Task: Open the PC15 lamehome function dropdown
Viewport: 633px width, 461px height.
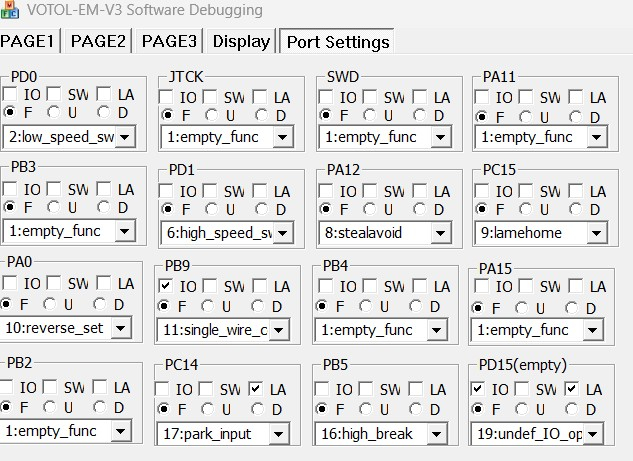Action: 593,233
